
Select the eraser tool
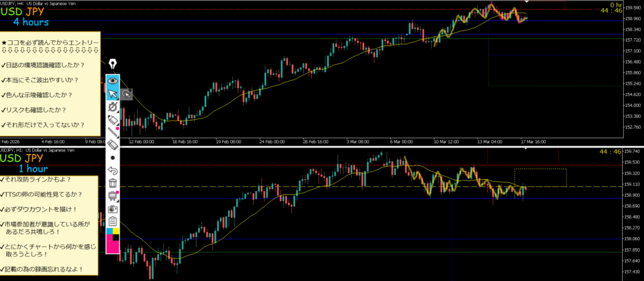[113, 145]
